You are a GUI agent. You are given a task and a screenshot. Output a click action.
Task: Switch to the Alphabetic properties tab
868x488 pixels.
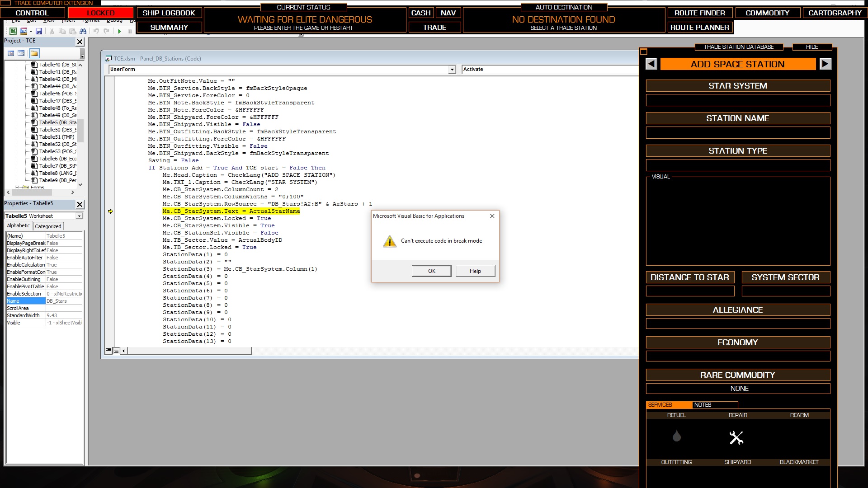[18, 225]
